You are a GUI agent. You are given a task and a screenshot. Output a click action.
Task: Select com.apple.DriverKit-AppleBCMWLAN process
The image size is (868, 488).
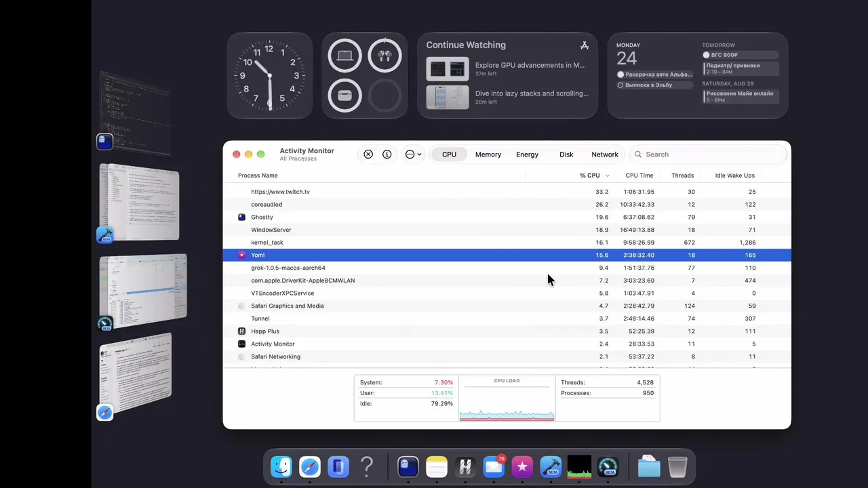tap(507, 281)
